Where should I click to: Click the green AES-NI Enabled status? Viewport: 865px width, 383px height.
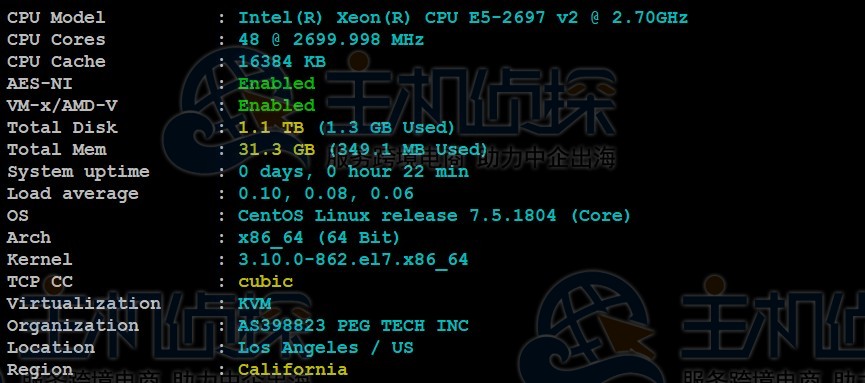click(x=276, y=83)
